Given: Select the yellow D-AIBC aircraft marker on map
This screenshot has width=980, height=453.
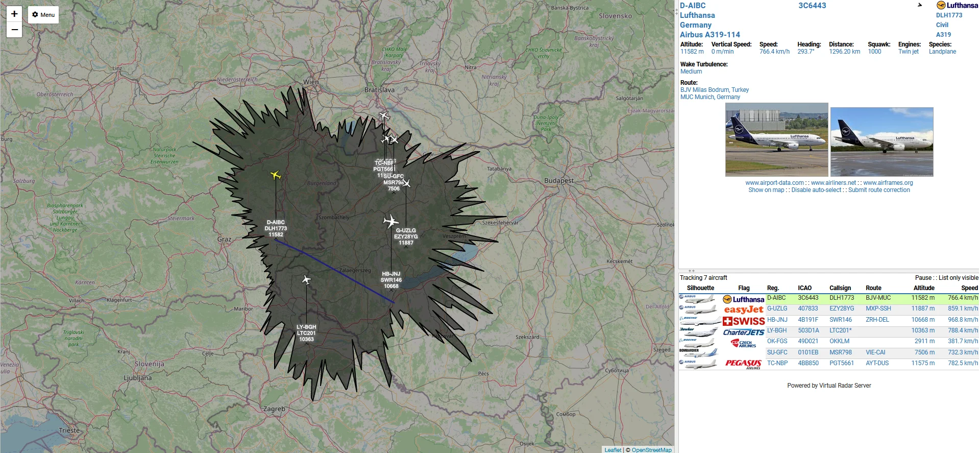Looking at the screenshot, I should coord(276,175).
